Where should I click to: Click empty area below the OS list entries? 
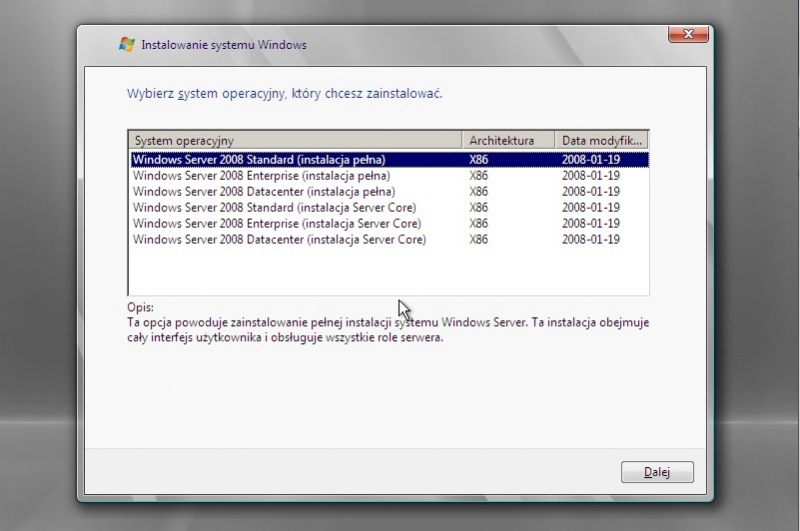coord(388,270)
